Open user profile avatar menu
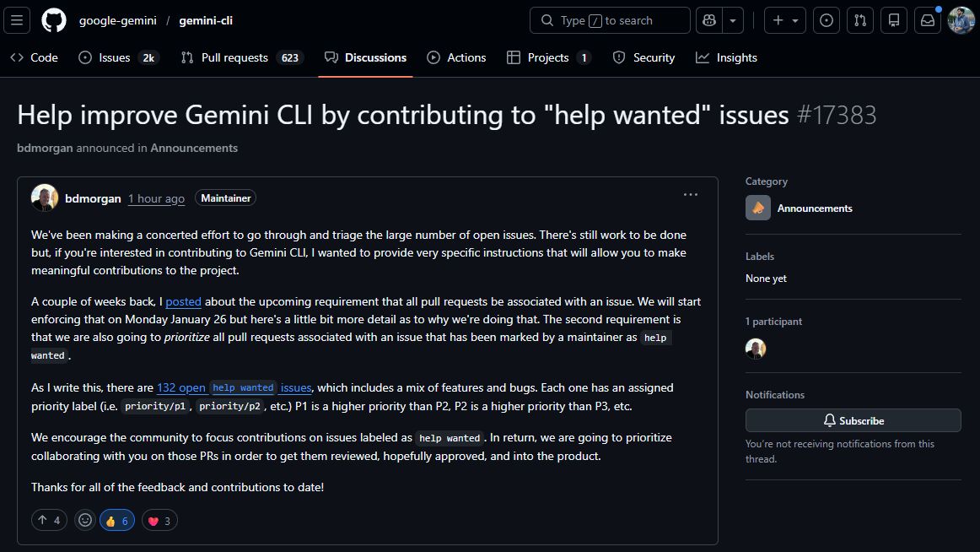 [x=961, y=20]
